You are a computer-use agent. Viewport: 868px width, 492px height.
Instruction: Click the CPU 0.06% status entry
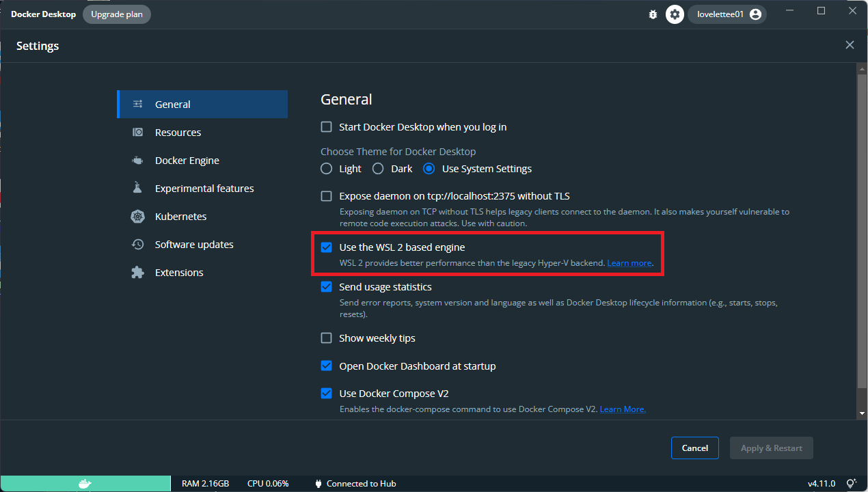click(268, 484)
